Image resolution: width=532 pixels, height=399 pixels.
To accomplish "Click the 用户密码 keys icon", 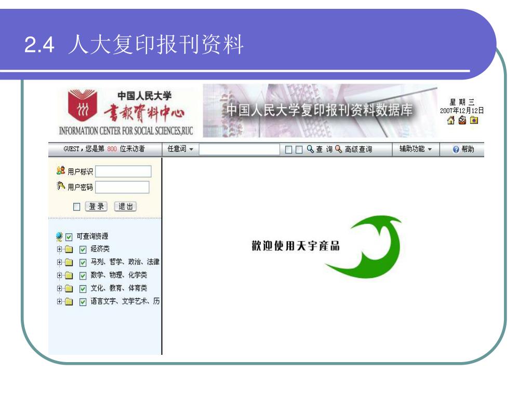I will (x=61, y=185).
